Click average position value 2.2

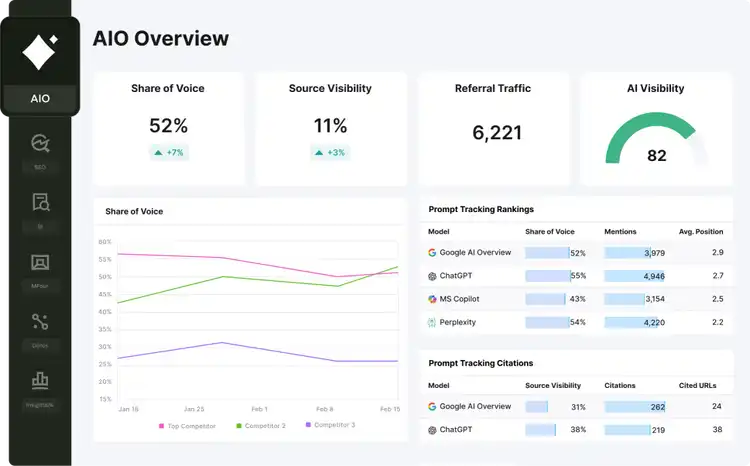coord(717,322)
